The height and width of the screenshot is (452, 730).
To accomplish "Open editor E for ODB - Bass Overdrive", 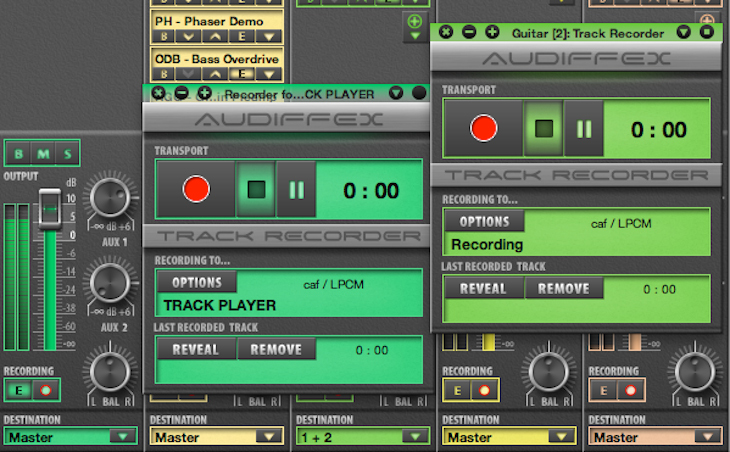I will (242, 74).
